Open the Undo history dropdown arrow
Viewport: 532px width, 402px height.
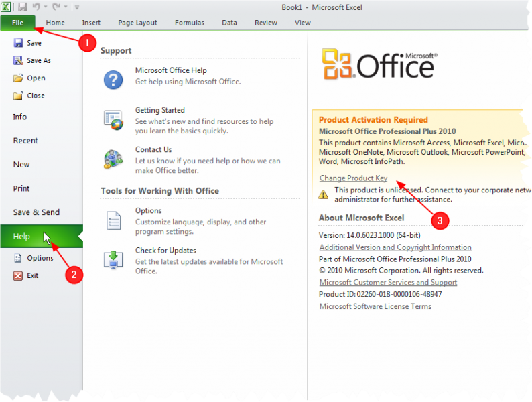pos(46,7)
